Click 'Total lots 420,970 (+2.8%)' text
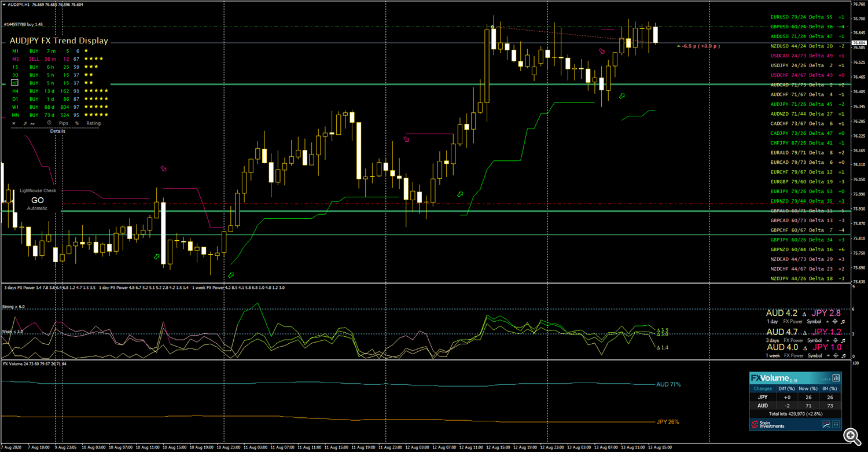This screenshot has width=868, height=452. (796, 414)
